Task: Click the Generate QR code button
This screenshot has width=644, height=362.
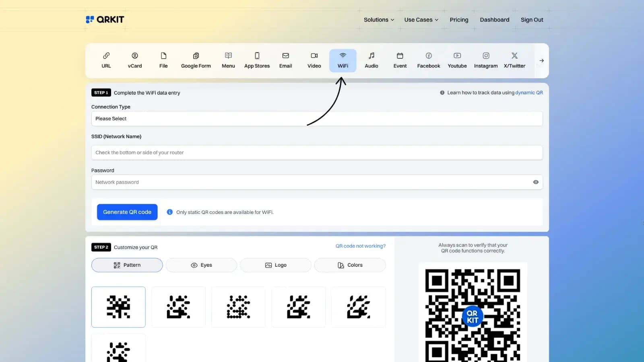Action: [x=127, y=212]
